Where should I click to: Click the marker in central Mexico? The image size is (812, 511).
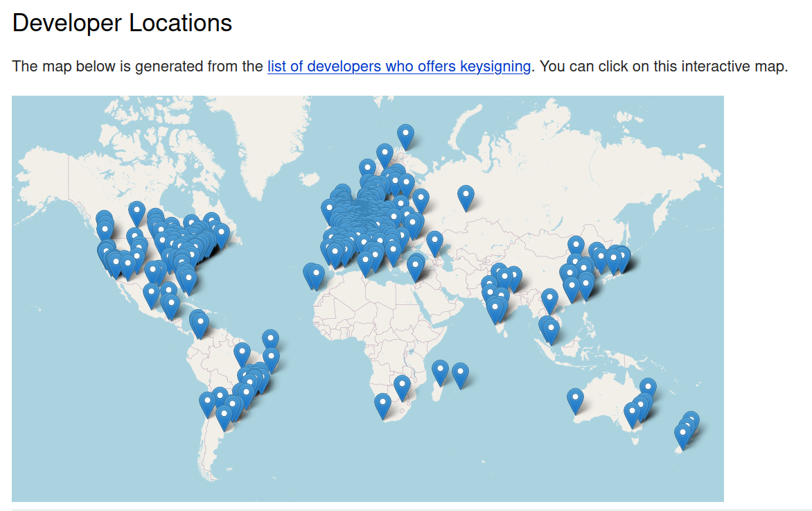(152, 293)
